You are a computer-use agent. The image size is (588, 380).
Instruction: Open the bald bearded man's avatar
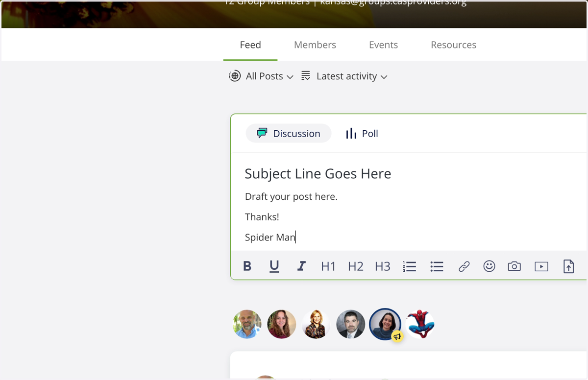coord(247,324)
